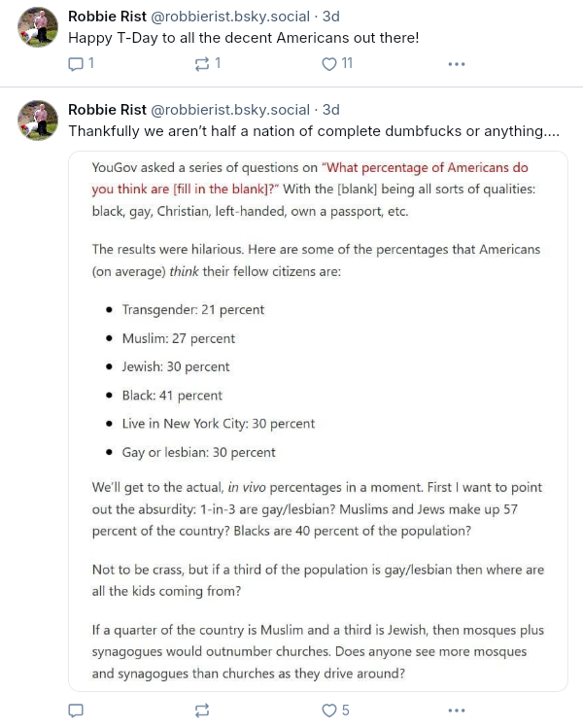Open repost menu on Happy T-Day post
583x728 pixels.
click(202, 64)
